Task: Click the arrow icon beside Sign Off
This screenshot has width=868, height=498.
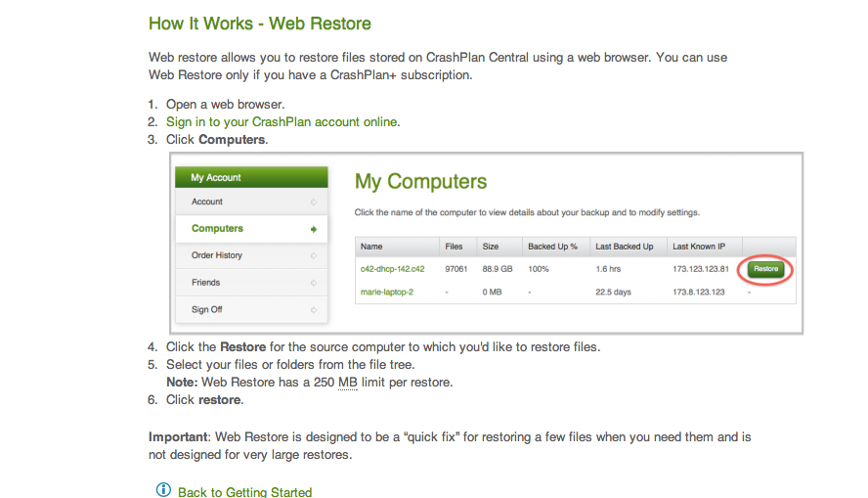Action: [x=314, y=310]
